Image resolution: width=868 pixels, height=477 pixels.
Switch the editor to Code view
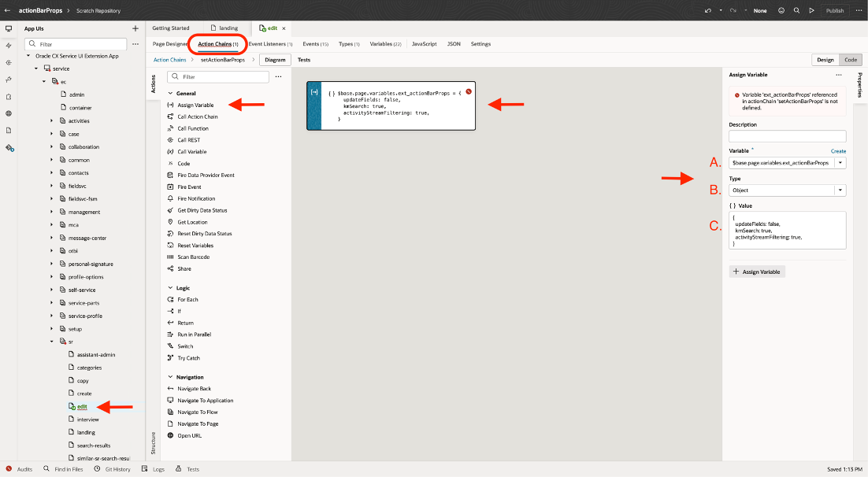coord(851,59)
